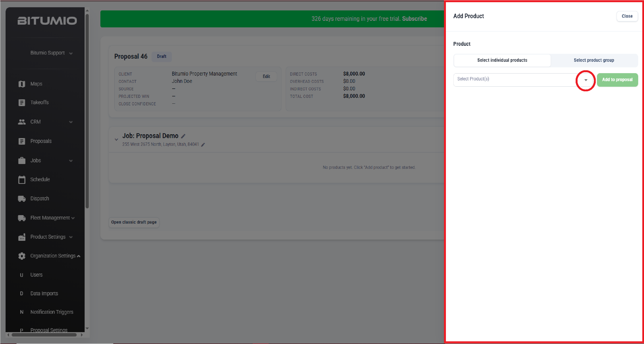
Task: Open Maps from the sidebar icon
Action: point(22,84)
